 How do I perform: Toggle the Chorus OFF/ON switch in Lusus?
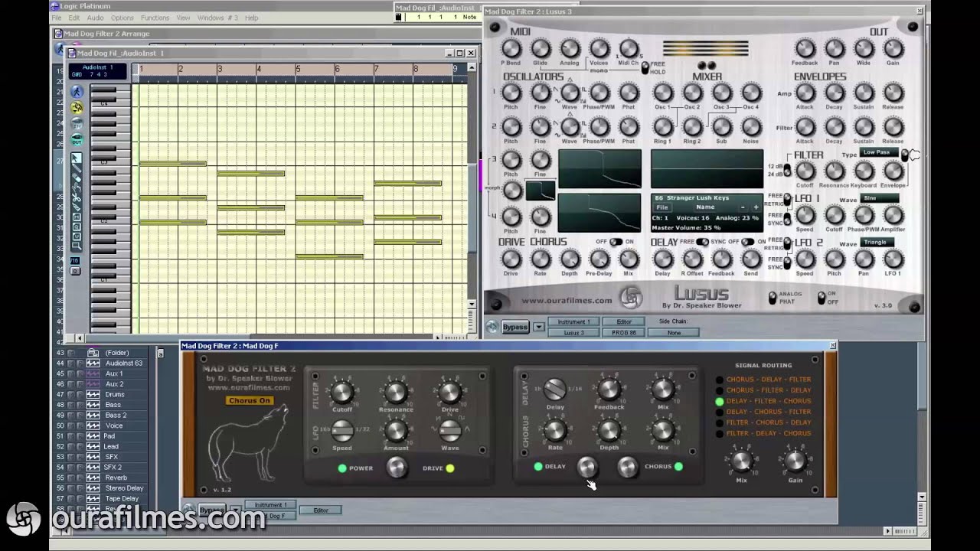616,242
